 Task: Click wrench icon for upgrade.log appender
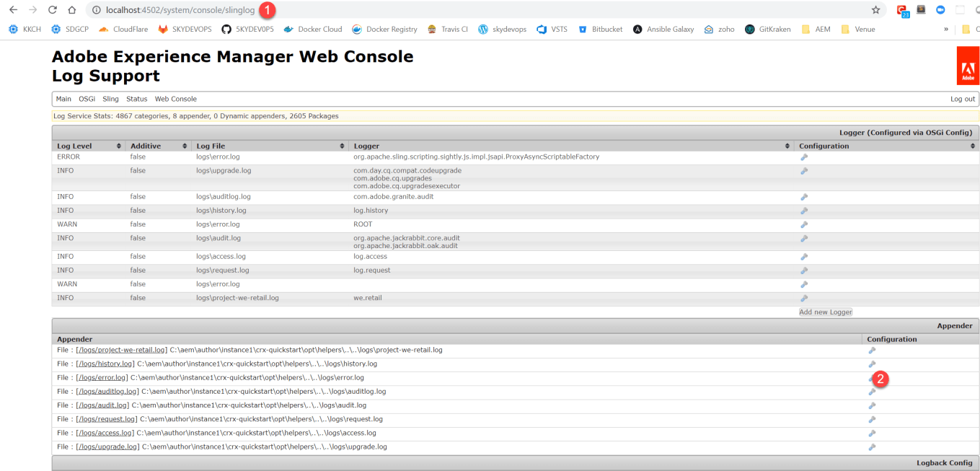[871, 447]
